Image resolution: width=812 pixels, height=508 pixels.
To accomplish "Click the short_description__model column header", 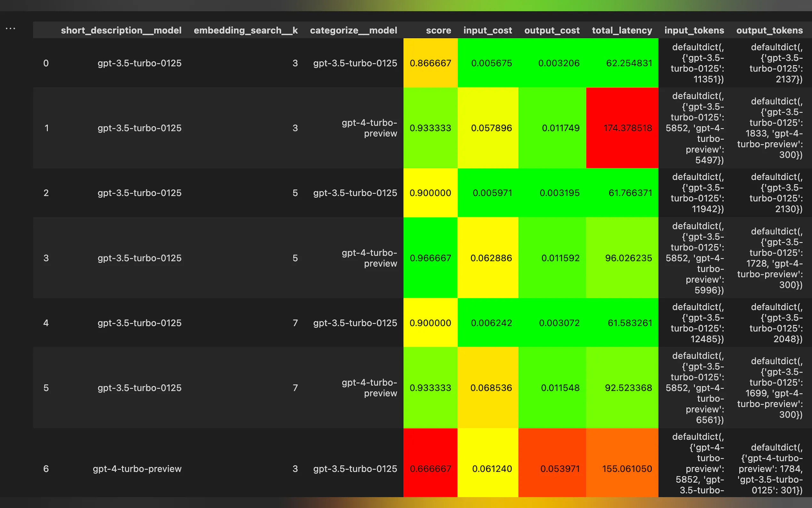I will [121, 30].
